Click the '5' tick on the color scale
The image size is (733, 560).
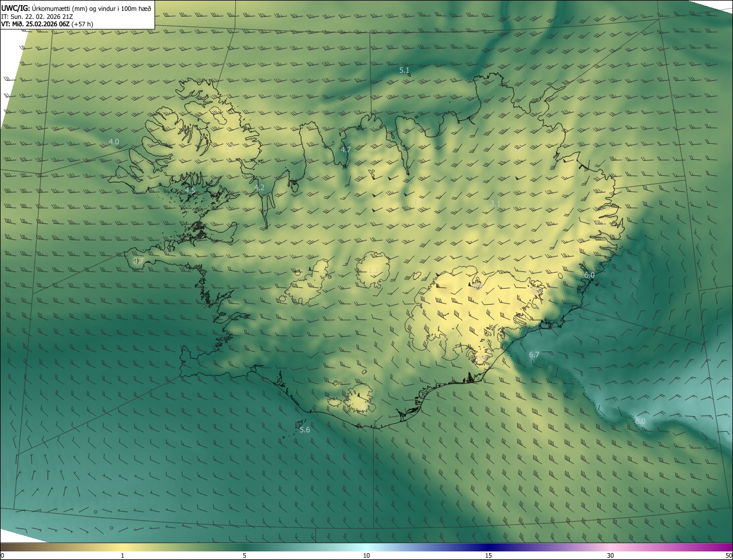[x=245, y=555]
